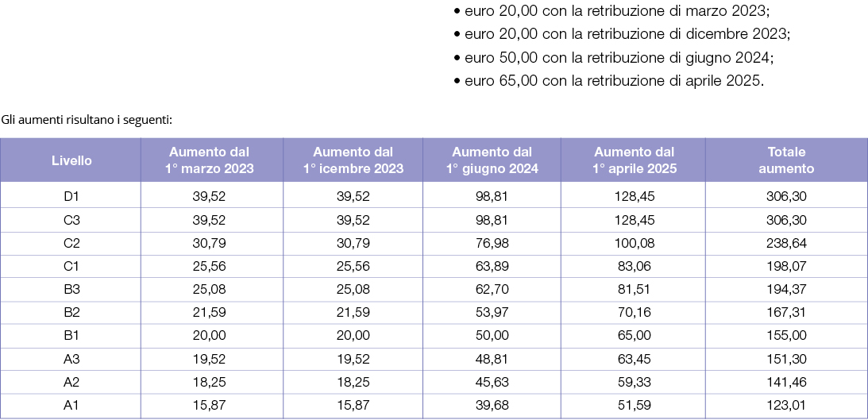Select the 65,00 value in the B1 row
Image resolution: width=868 pixels, height=420 pixels.
(635, 335)
